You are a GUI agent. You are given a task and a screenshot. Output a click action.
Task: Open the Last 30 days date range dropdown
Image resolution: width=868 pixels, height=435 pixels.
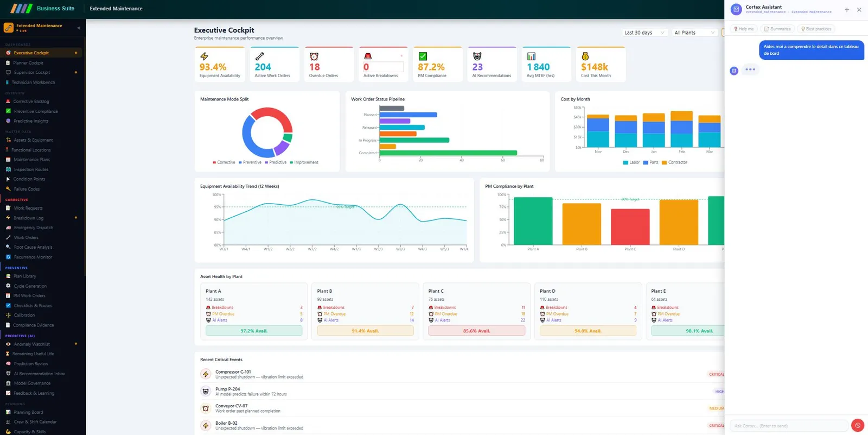[644, 33]
